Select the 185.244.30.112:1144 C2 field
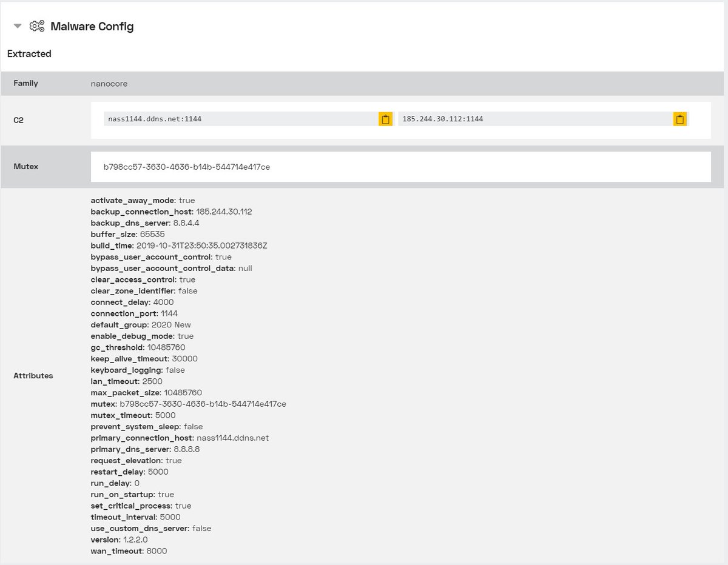 [535, 119]
